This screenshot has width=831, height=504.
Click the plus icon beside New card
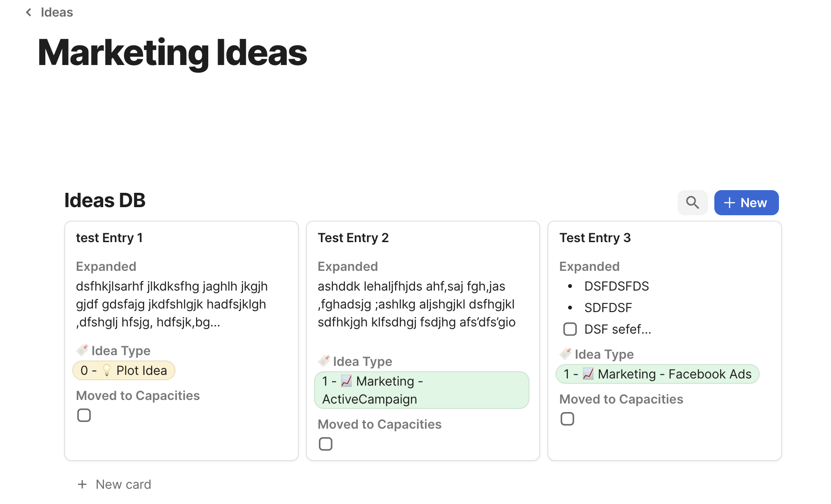pos(82,484)
